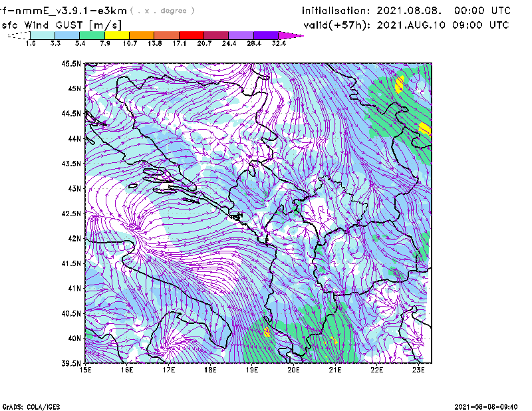Click the legend value 17.1
Viewport: 532px width, 411px height.
click(180, 43)
